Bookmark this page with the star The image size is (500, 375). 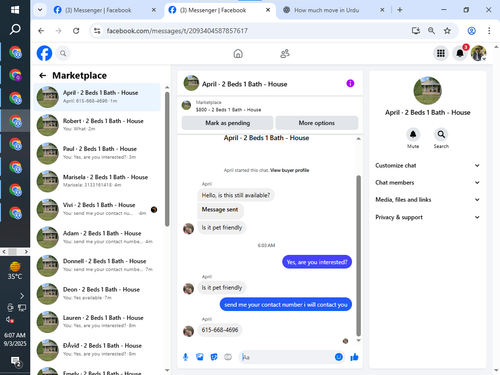coord(447,31)
